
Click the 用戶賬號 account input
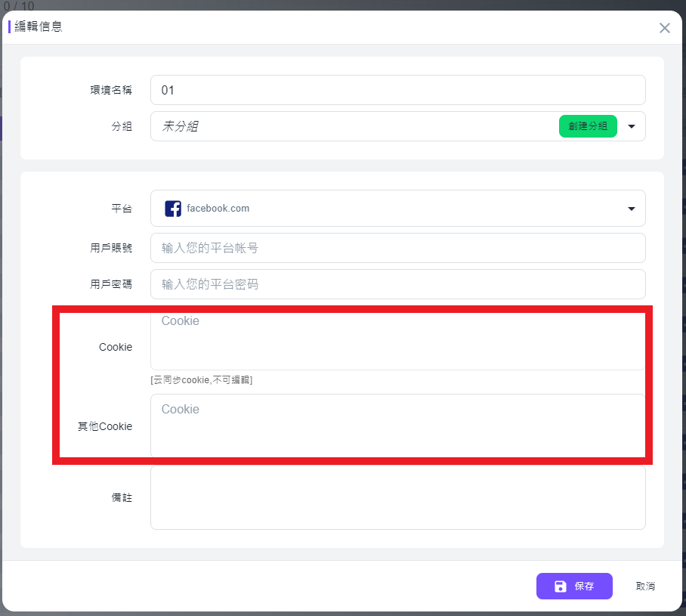[x=398, y=248]
